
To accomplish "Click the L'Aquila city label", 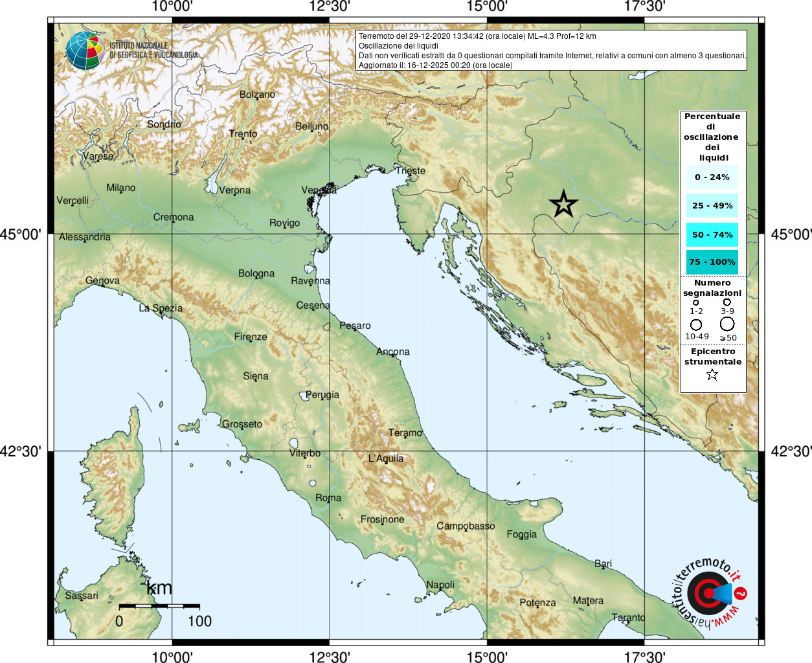I will pos(386,458).
